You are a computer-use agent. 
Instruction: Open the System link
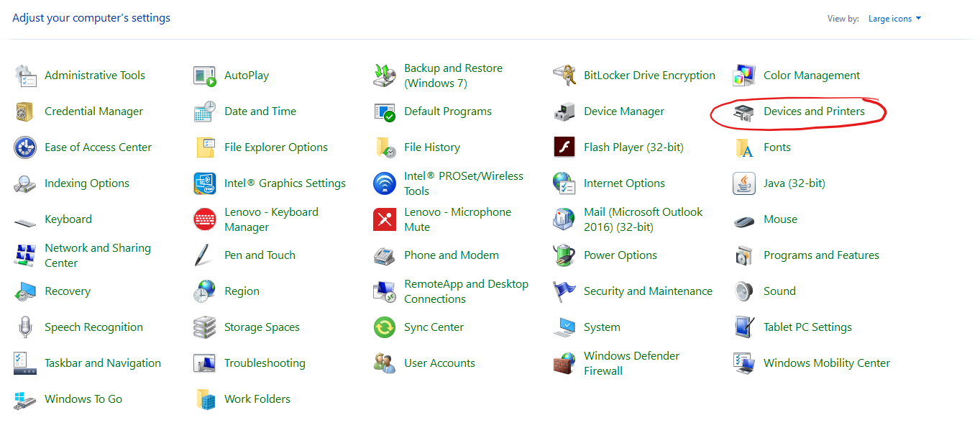pyautogui.click(x=602, y=327)
